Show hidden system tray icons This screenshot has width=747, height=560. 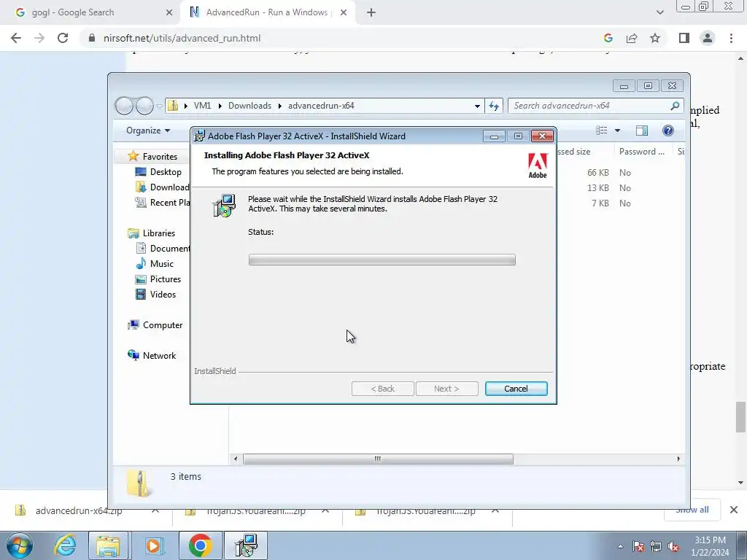coord(620,547)
